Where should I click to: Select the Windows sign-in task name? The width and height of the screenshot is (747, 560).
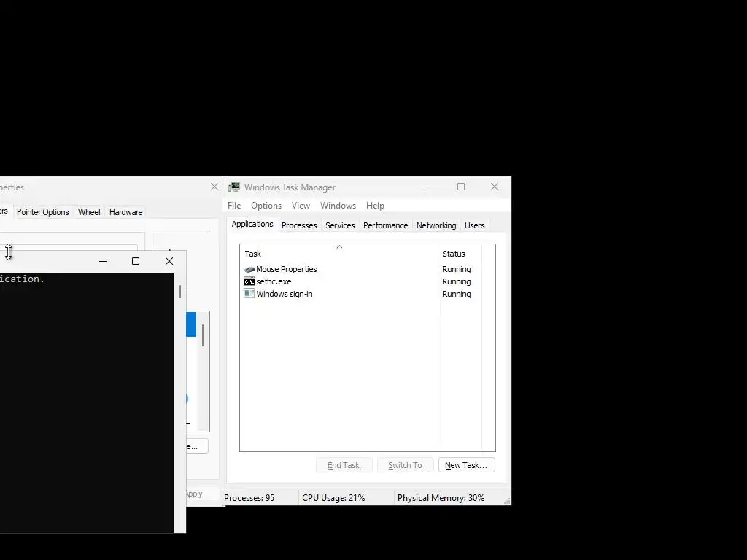285,294
